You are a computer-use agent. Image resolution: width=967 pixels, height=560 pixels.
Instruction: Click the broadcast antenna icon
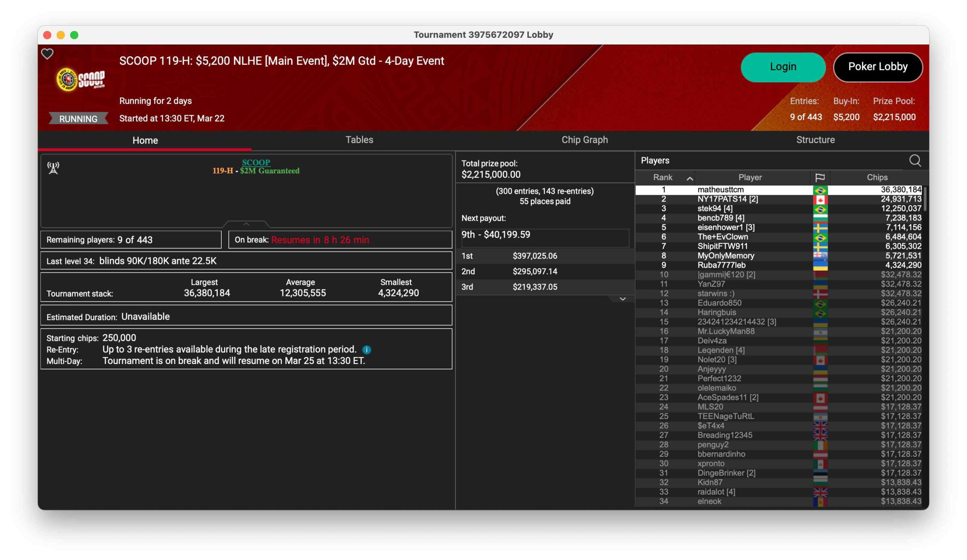[x=53, y=168]
